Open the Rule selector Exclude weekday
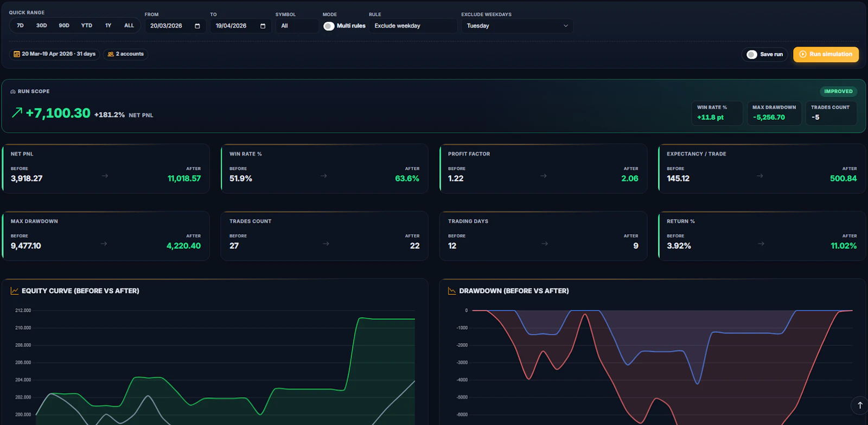 (413, 26)
